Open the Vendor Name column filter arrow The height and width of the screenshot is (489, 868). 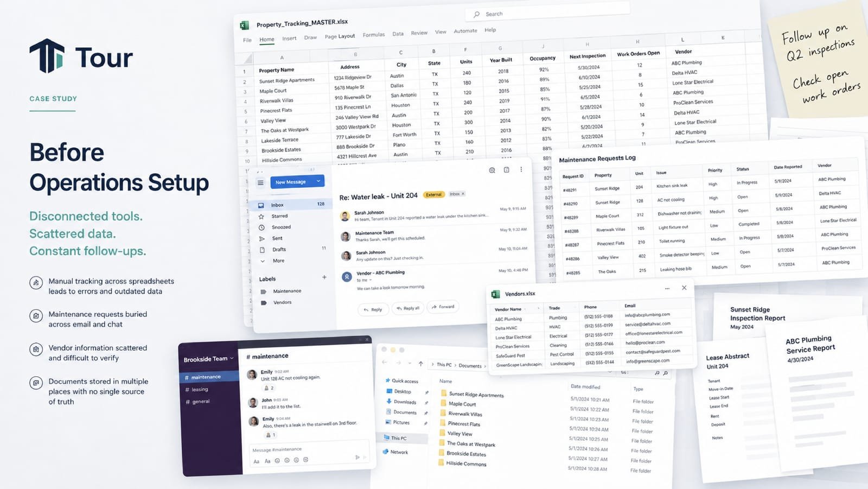coord(538,308)
